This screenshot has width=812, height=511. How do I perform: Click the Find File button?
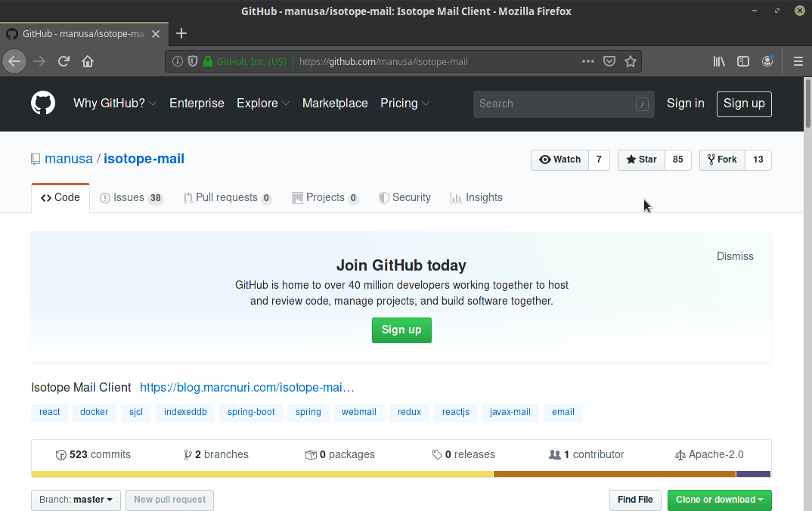(x=635, y=500)
